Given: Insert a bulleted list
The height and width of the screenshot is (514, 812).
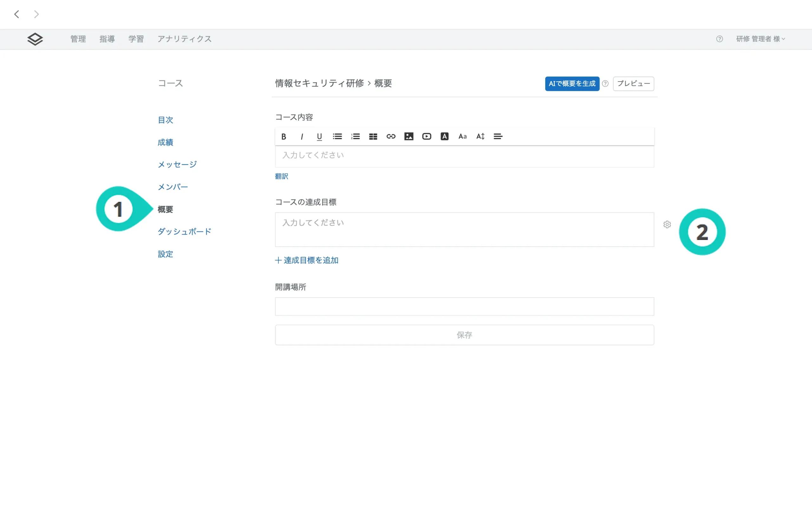Looking at the screenshot, I should (337, 136).
